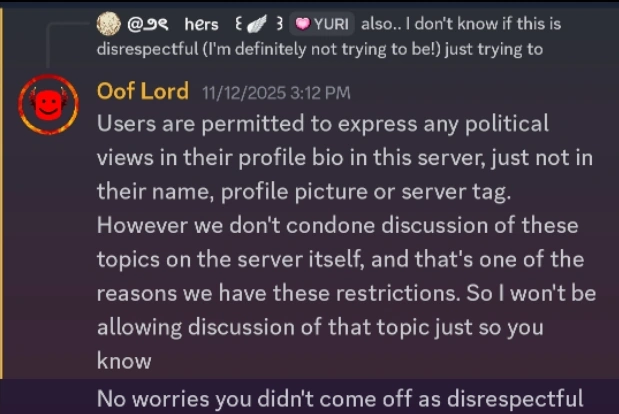Click the line 'their name, profile picture or server tag.'
The image size is (619, 414).
[x=304, y=192]
